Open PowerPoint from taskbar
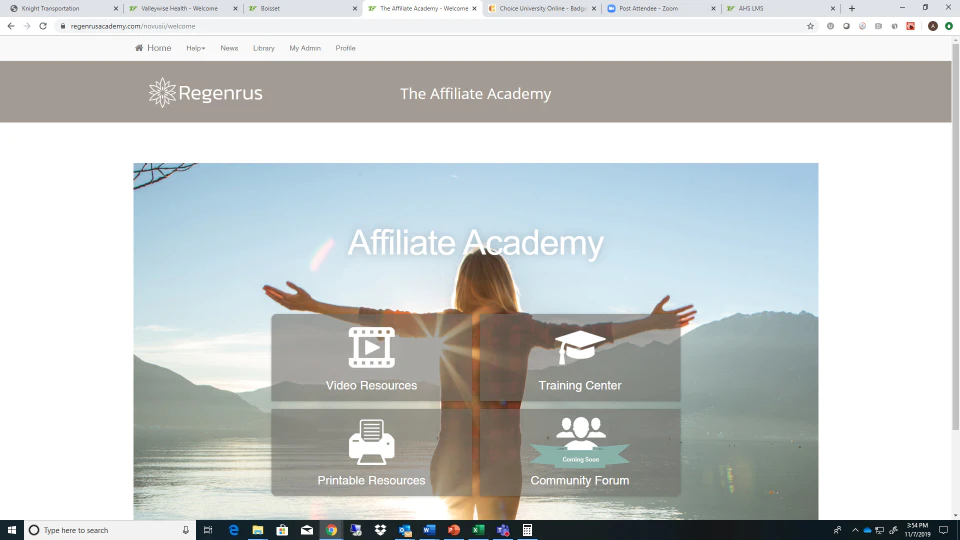This screenshot has width=960, height=540. (x=454, y=530)
